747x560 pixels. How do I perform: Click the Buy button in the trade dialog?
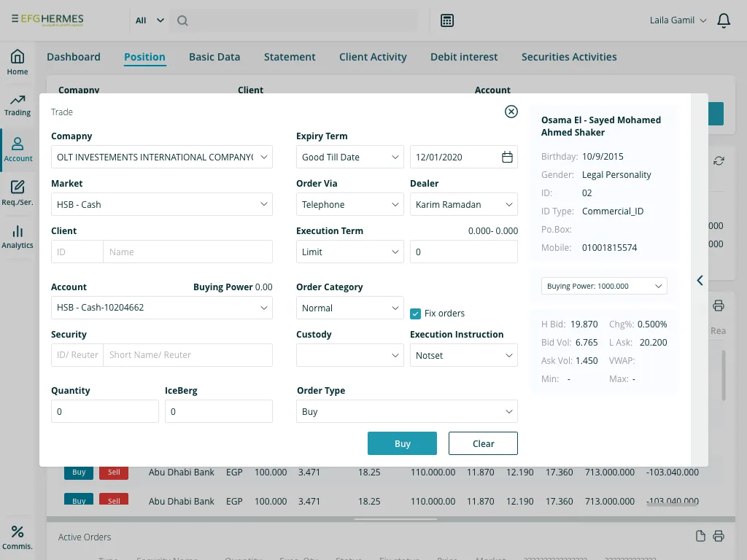click(x=402, y=443)
